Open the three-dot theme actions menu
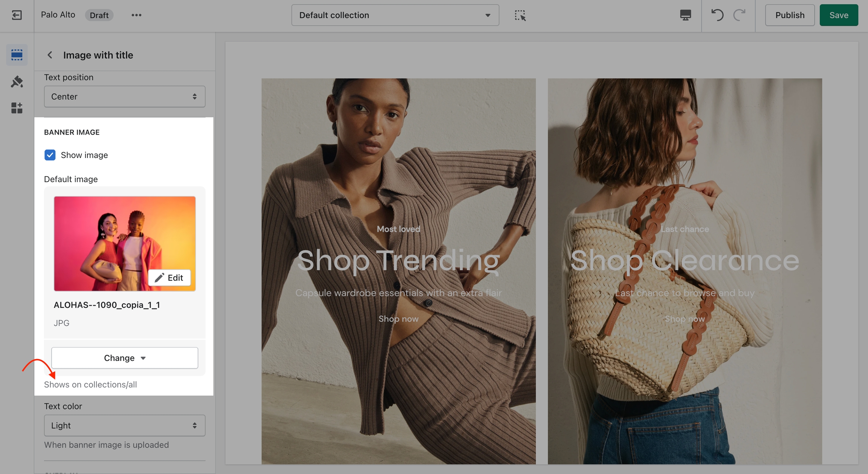Screen dimensions: 868x474 point(136,15)
